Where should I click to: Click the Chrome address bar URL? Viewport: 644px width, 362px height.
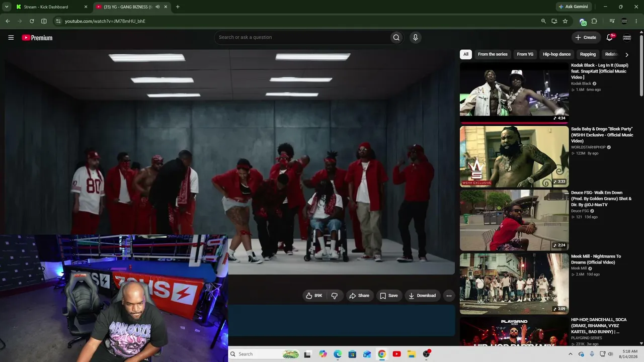coord(105,21)
